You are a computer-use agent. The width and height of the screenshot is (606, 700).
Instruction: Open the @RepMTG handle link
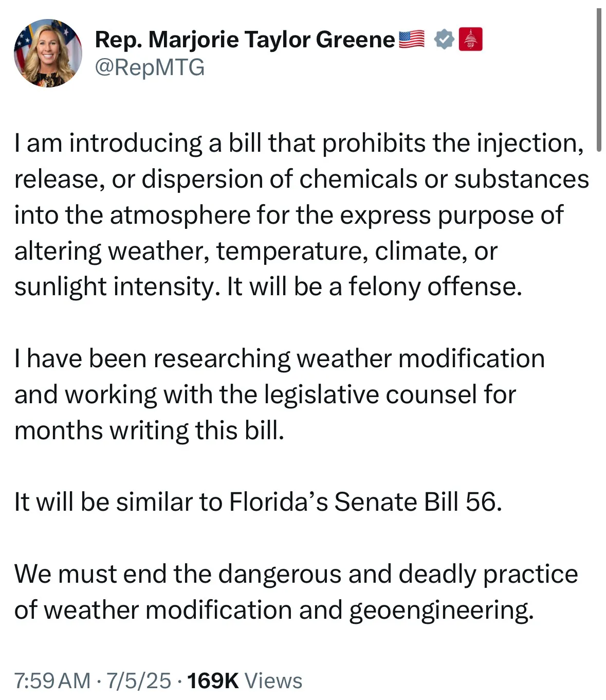(150, 67)
